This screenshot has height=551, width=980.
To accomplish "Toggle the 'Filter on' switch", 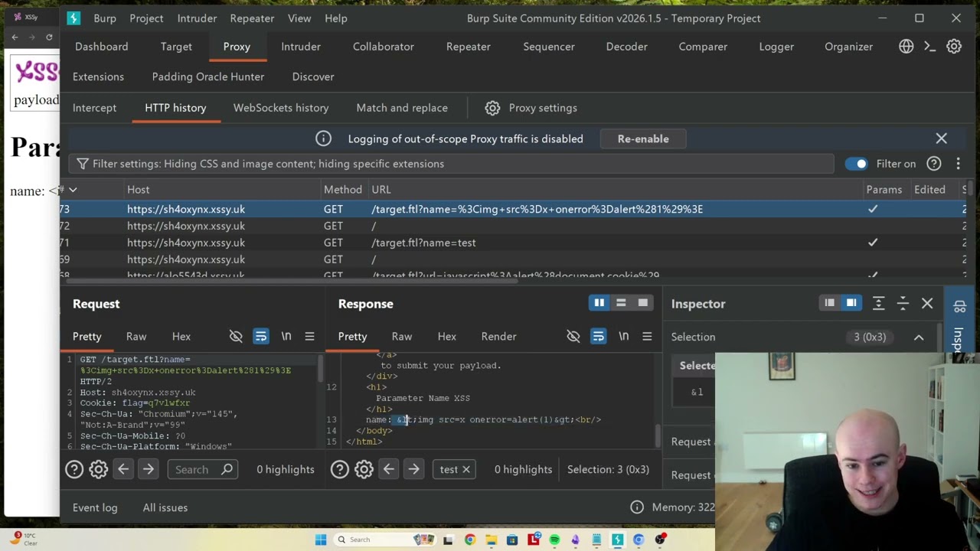I will 856,164.
